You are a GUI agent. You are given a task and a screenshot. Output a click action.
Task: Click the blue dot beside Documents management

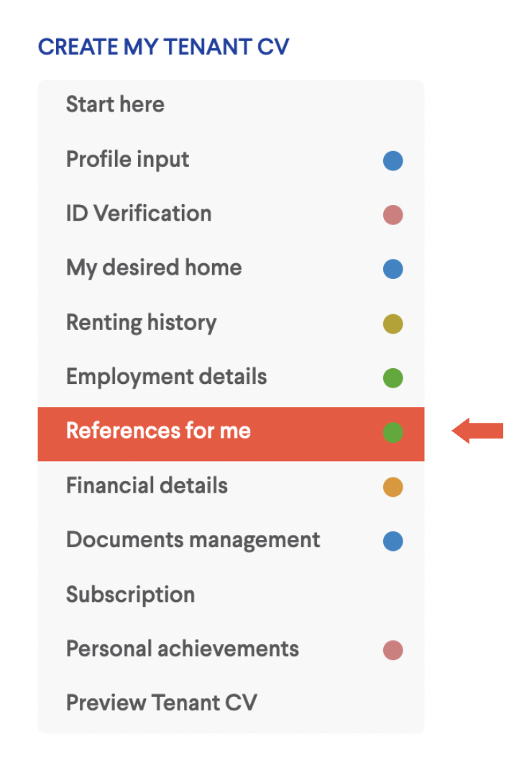(393, 541)
